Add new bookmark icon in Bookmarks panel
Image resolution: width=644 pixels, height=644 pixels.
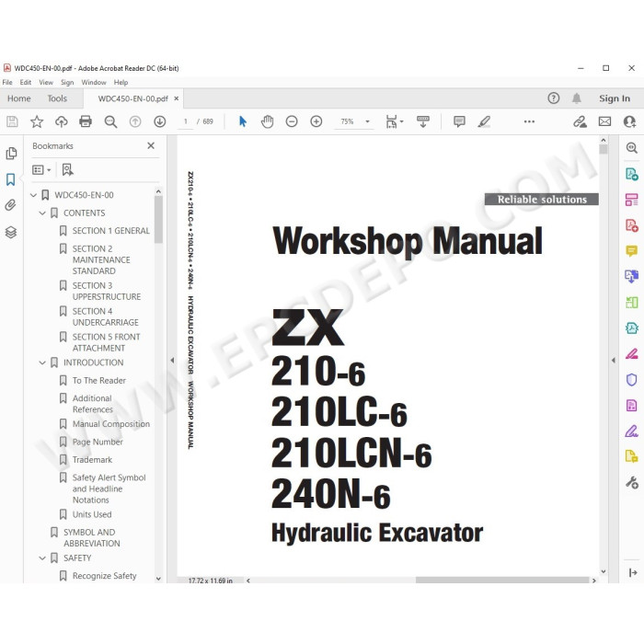tap(67, 169)
